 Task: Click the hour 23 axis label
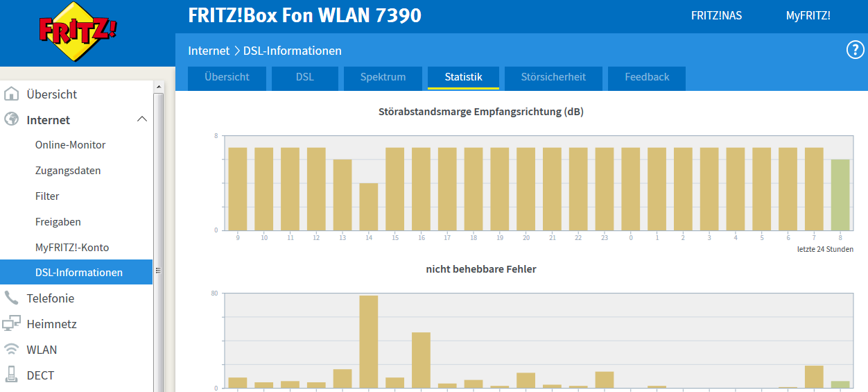coord(605,238)
